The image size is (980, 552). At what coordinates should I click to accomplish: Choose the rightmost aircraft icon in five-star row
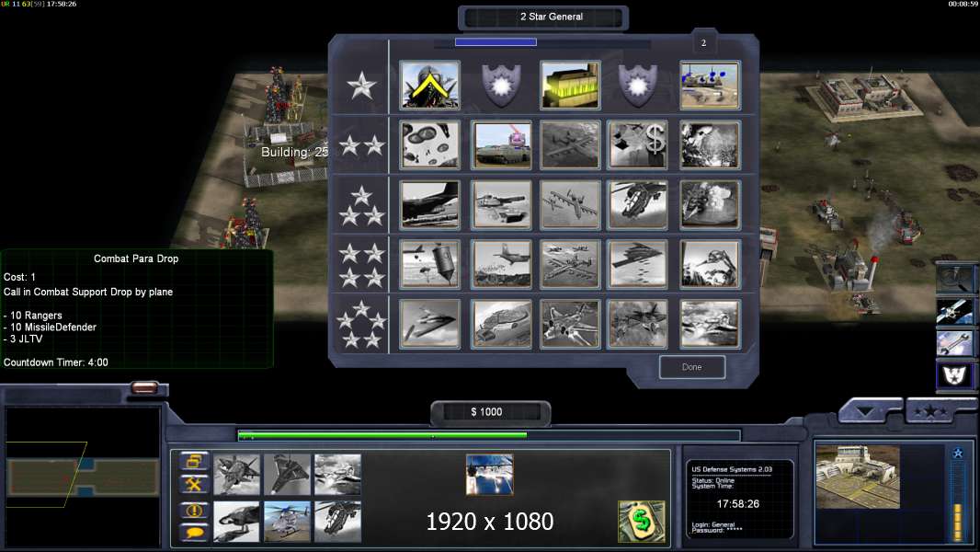[710, 324]
